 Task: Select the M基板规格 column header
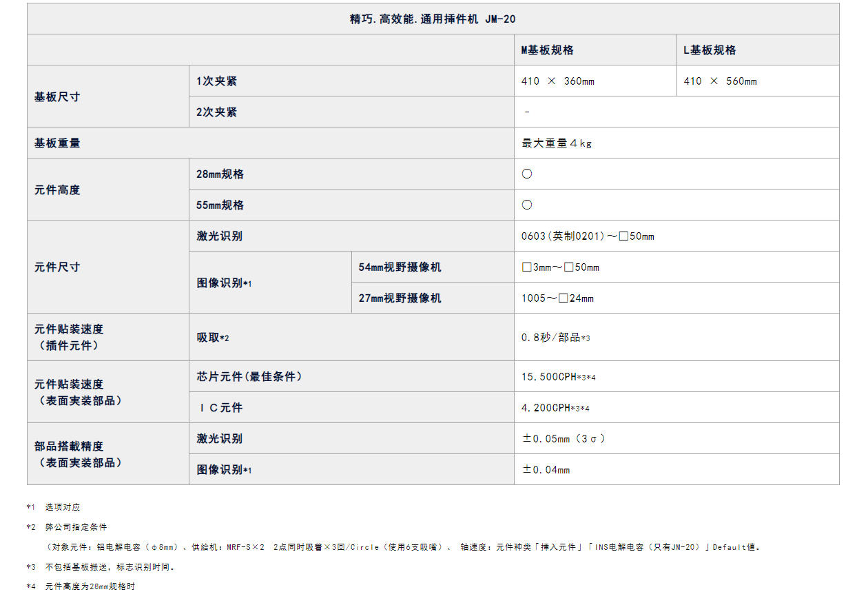pyautogui.click(x=548, y=50)
